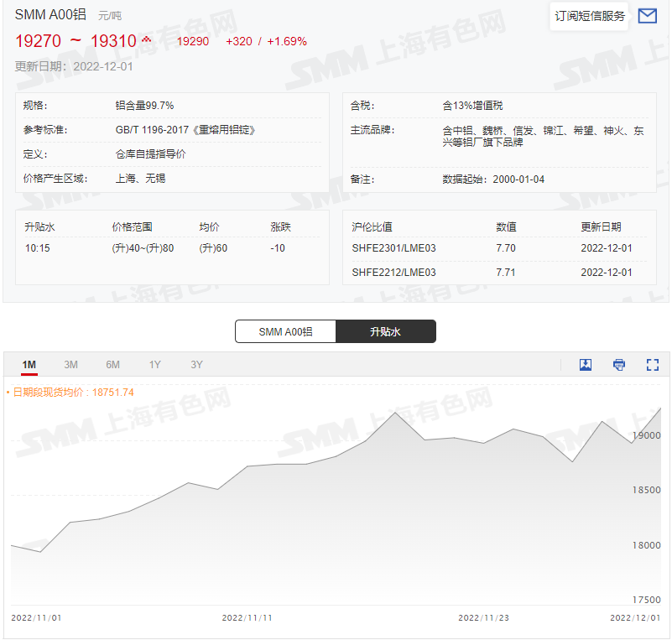
Task: Save the chart as an image
Action: 585,365
